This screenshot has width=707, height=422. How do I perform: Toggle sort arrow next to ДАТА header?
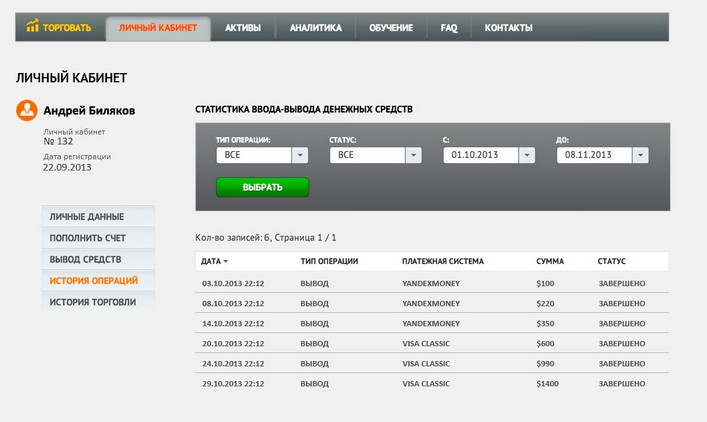[x=226, y=261]
